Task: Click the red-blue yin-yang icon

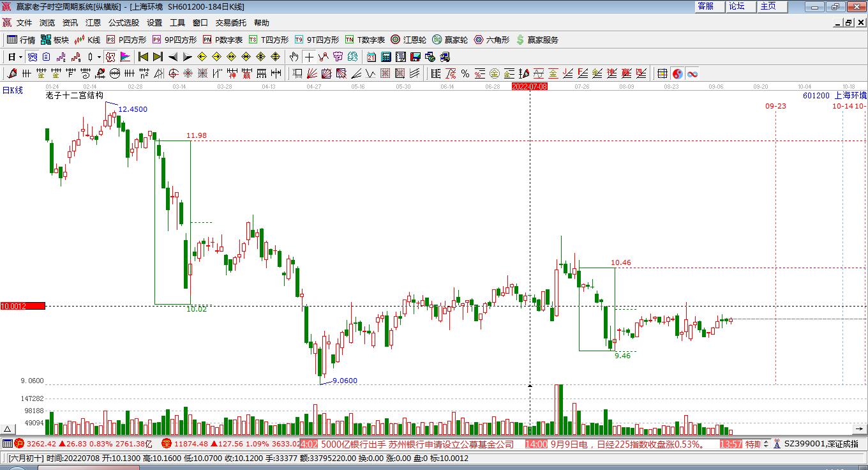Action: pos(678,73)
